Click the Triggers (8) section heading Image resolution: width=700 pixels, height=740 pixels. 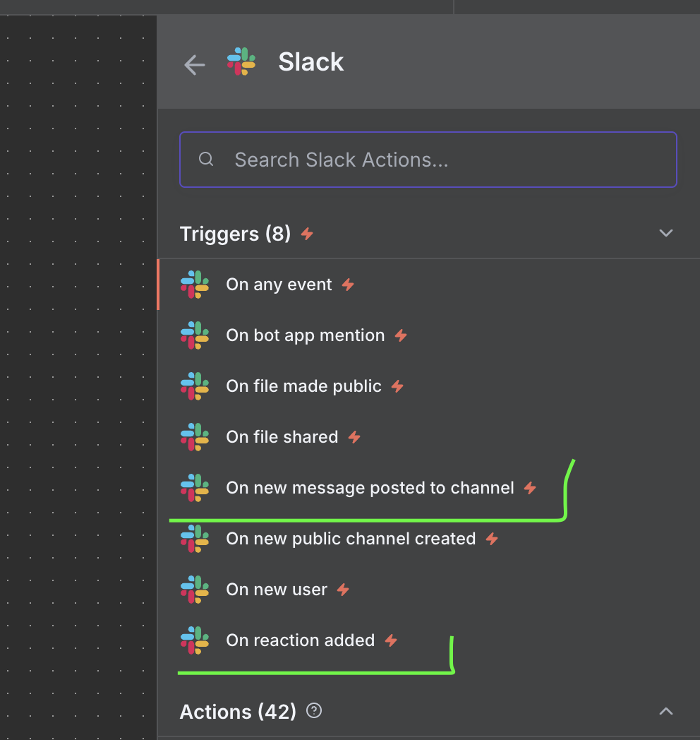pyautogui.click(x=235, y=234)
